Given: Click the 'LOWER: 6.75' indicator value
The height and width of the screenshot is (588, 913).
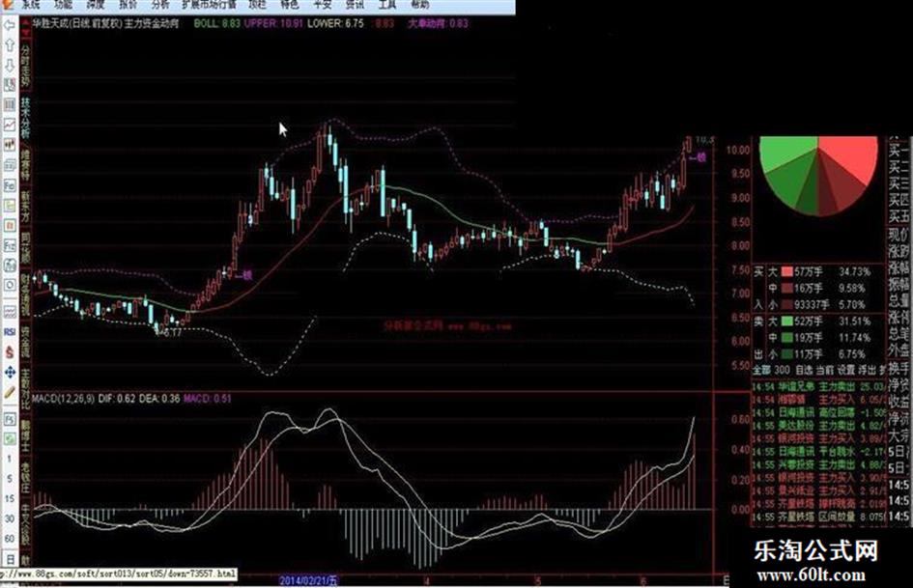Looking at the screenshot, I should tap(335, 23).
